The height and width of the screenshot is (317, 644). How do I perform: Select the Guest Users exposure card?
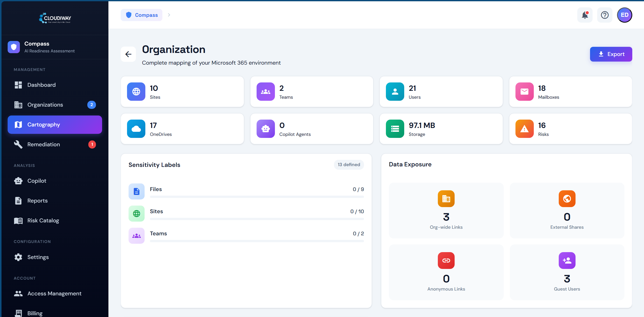[x=567, y=272]
